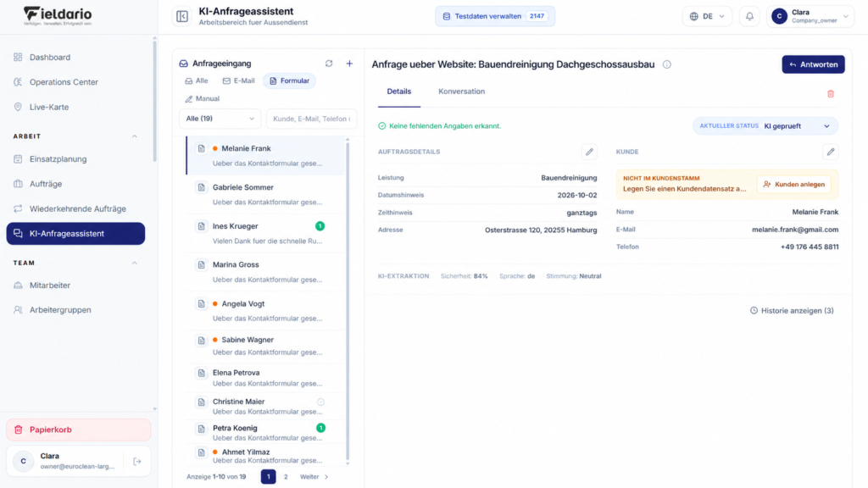The width and height of the screenshot is (868, 488).
Task: Edit Auftragsdetails with the pencil icon
Action: click(589, 152)
